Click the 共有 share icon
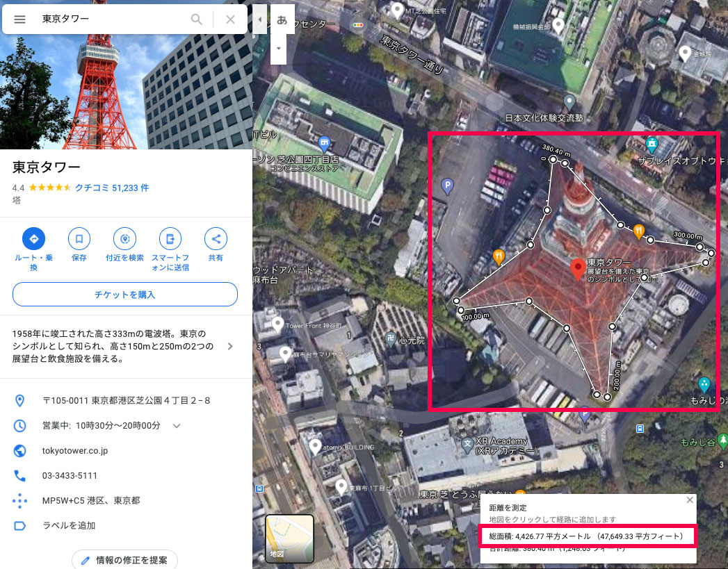This screenshot has height=569, width=728. [x=216, y=239]
